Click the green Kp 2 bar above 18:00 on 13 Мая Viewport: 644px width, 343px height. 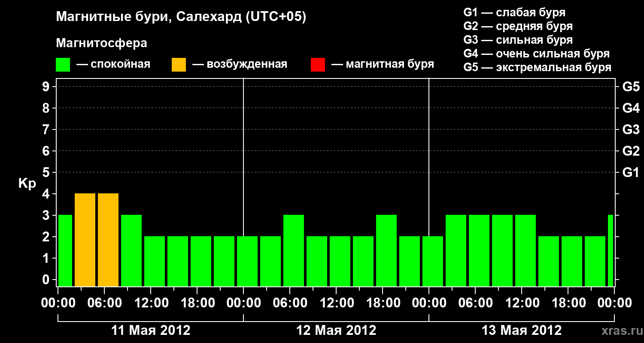(572, 262)
